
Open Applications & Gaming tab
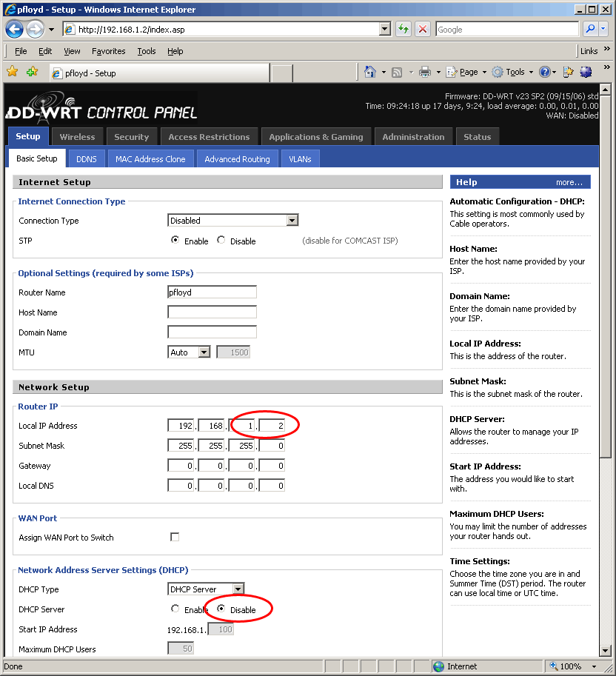click(316, 137)
